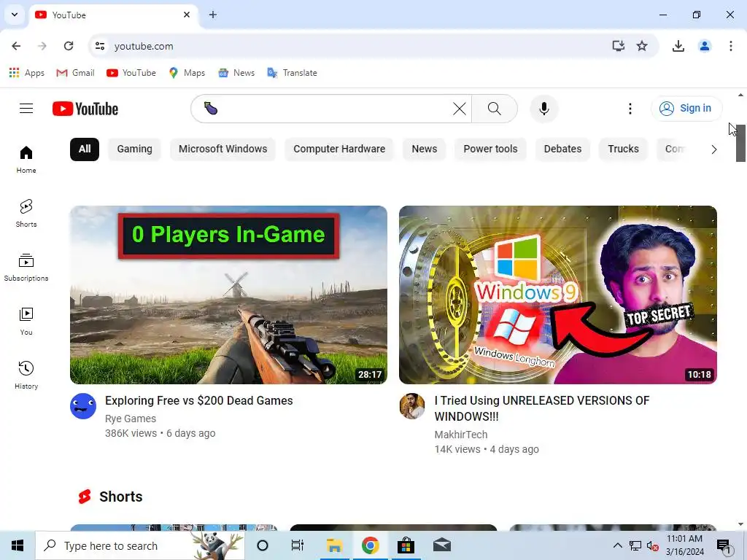Select the News filter chip
Image resolution: width=747 pixels, height=560 pixels.
[425, 149]
